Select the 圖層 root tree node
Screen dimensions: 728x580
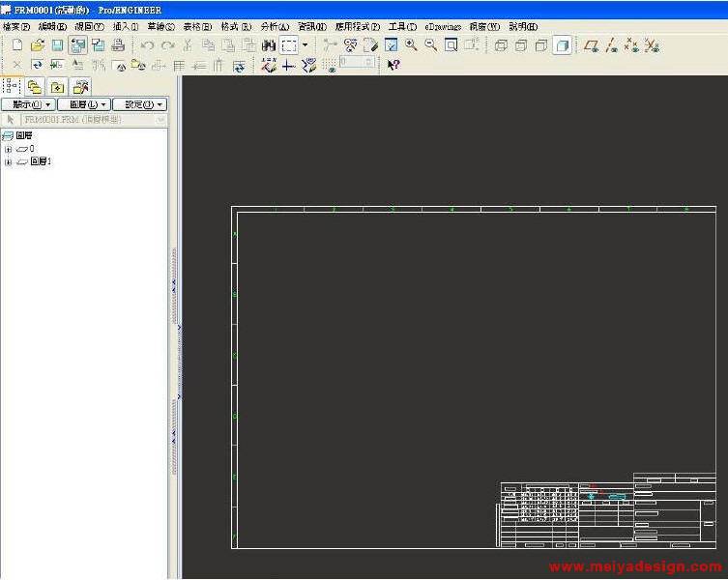tap(17, 135)
